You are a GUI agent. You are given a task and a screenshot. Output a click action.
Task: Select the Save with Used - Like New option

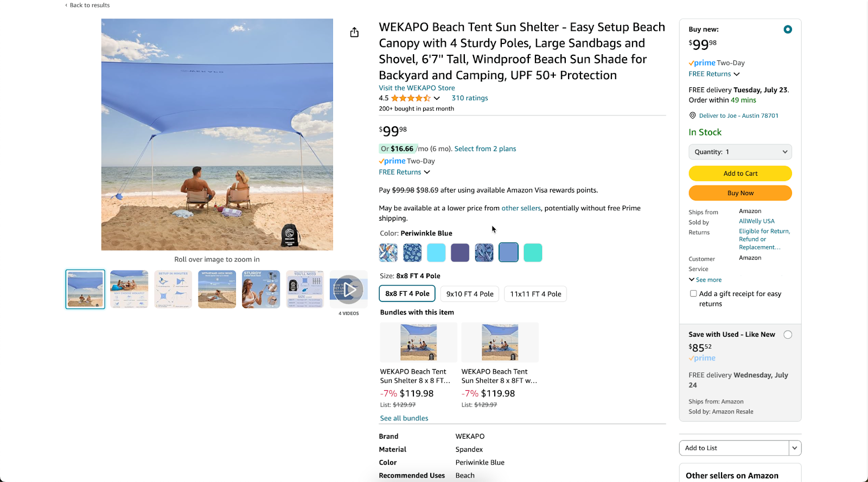pyautogui.click(x=788, y=335)
